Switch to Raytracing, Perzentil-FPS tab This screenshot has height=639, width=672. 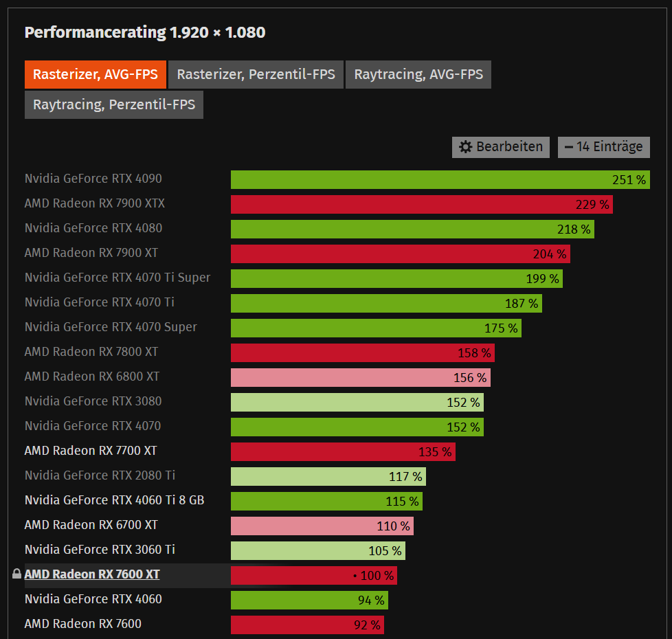tap(114, 104)
